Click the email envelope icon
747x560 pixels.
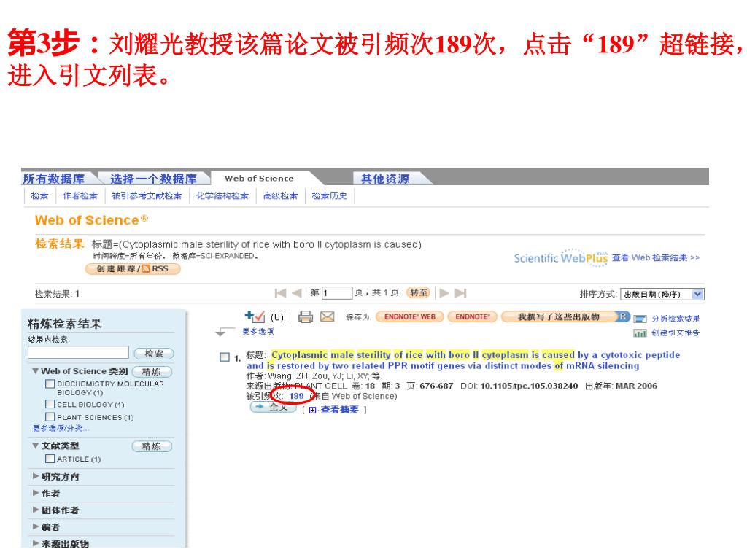point(328,316)
